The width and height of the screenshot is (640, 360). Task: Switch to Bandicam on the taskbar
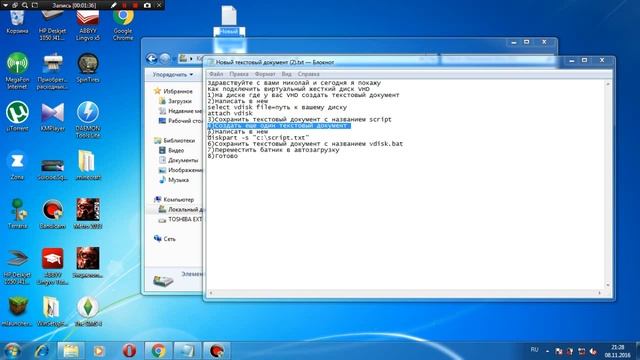pyautogui.click(x=217, y=351)
